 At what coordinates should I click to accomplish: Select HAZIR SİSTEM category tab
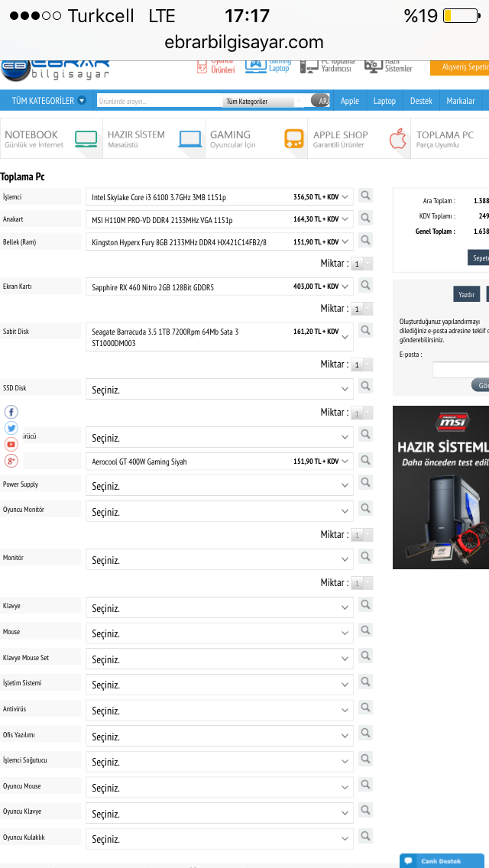pos(154,138)
